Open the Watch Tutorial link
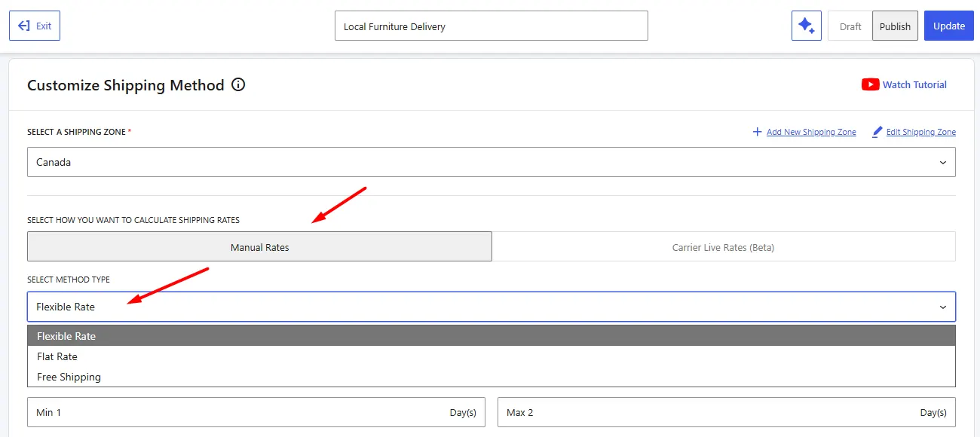980x437 pixels. 914,85
